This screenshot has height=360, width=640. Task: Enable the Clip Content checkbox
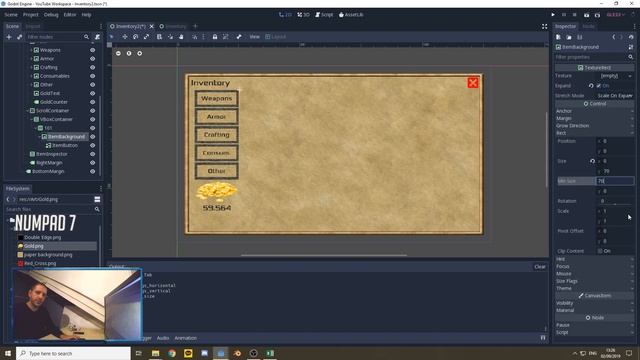click(x=600, y=251)
